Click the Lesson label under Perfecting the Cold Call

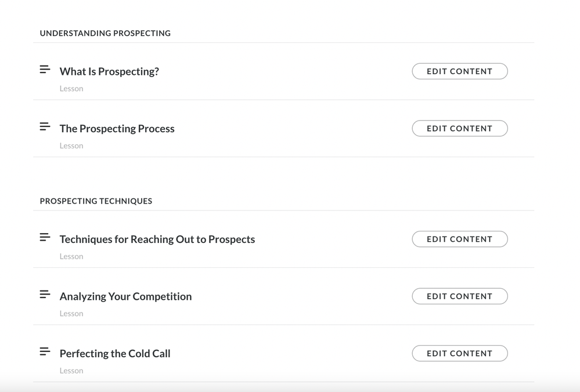pos(71,371)
